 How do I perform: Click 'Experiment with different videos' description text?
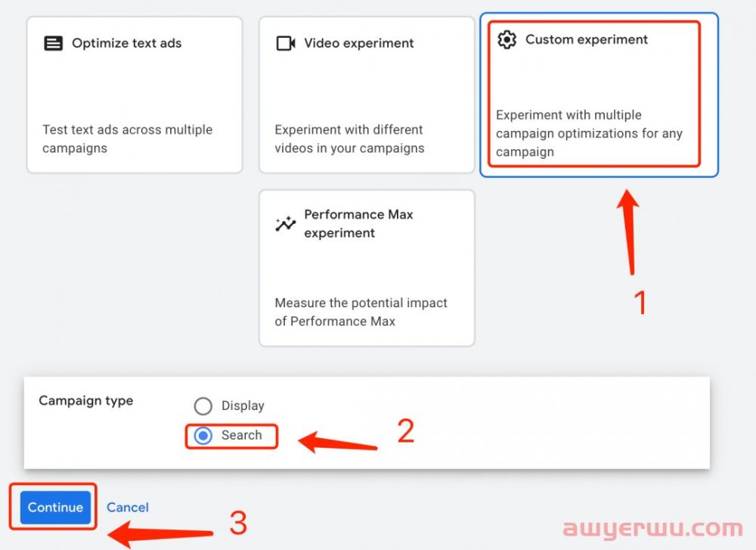pos(349,138)
